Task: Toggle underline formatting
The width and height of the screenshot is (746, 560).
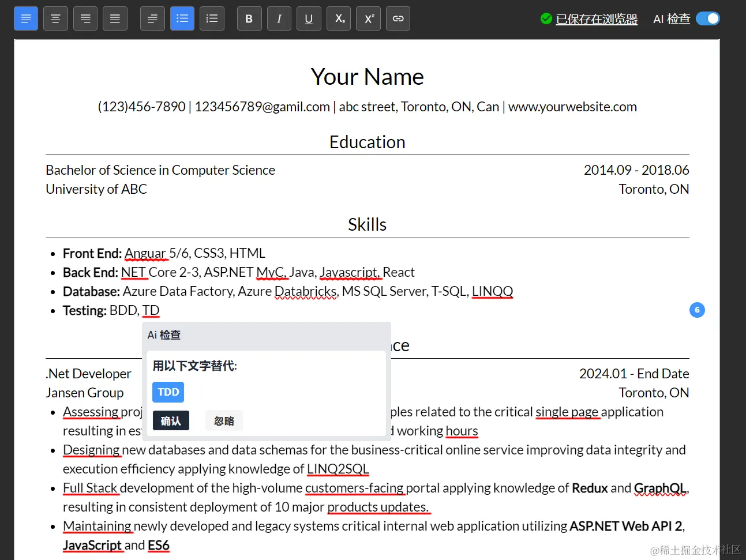Action: 309,18
